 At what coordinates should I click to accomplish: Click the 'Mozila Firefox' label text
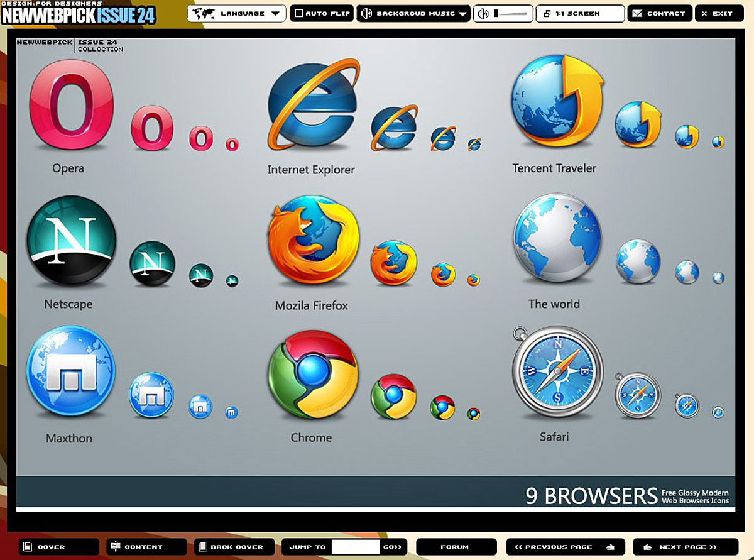point(312,305)
